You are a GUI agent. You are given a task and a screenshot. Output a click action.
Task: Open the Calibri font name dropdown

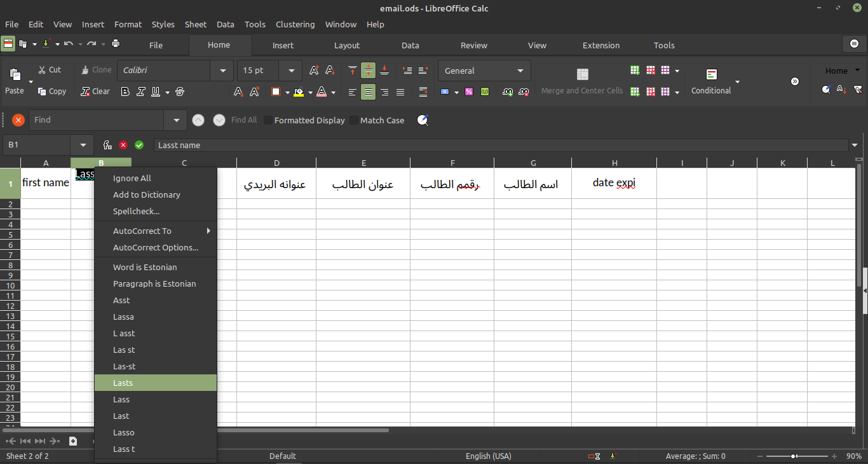[x=222, y=71]
